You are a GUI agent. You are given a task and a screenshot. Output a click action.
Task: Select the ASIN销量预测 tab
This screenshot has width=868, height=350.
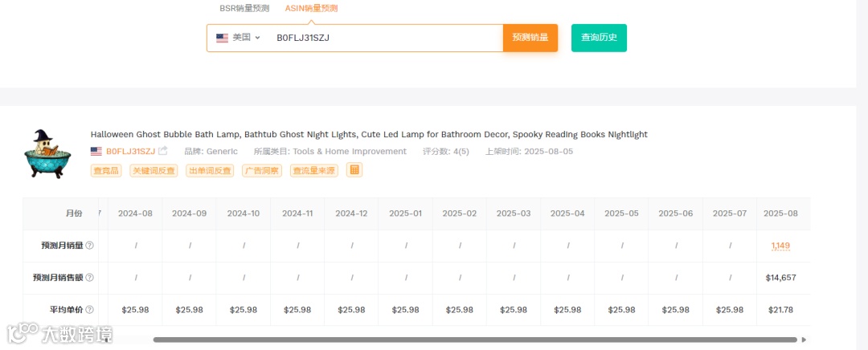311,8
